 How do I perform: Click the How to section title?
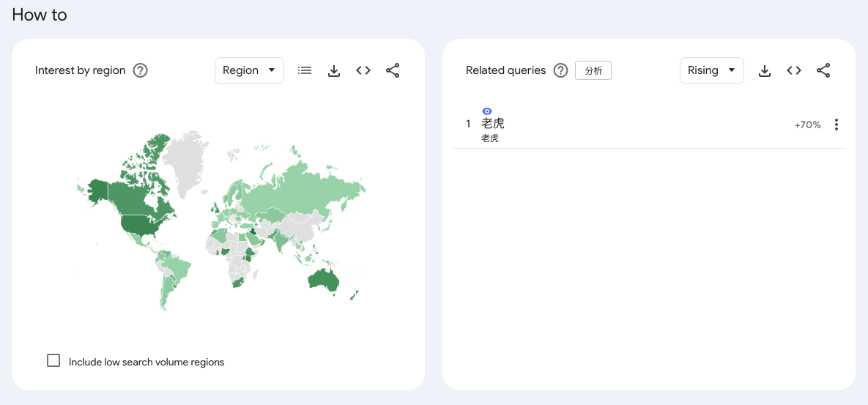tap(40, 15)
